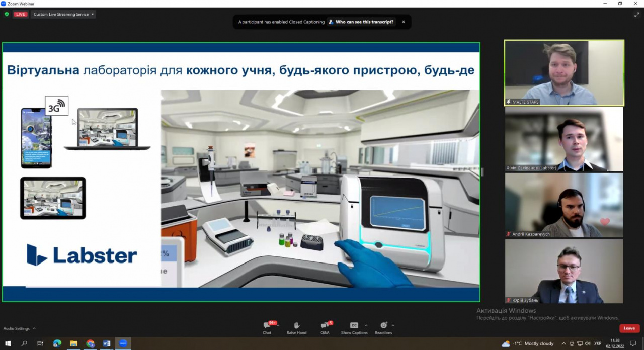Select Філіп Селіванов (Labster) video thumbnail

click(564, 139)
